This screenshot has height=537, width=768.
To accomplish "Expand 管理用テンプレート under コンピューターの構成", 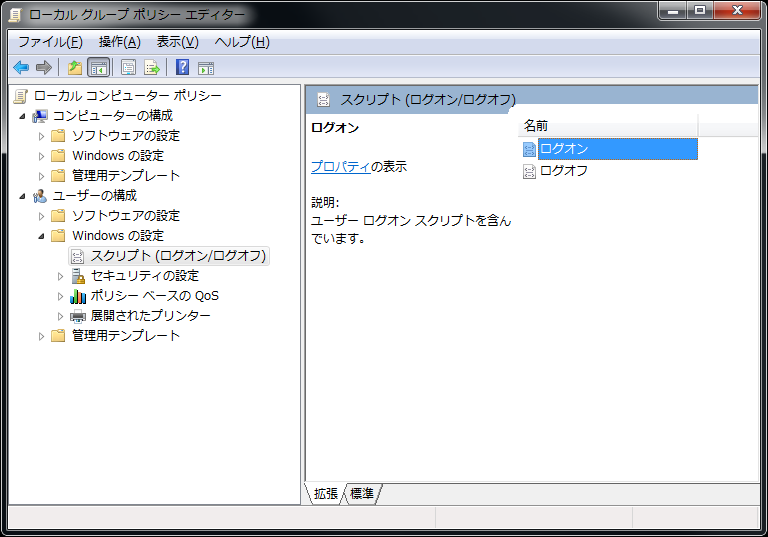I will [41, 176].
